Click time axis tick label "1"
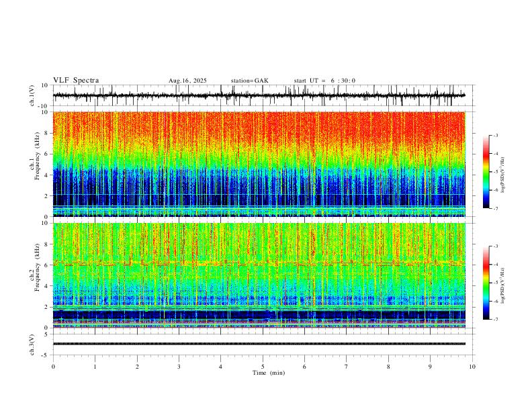This screenshot has width=532, height=411. pyautogui.click(x=95, y=367)
